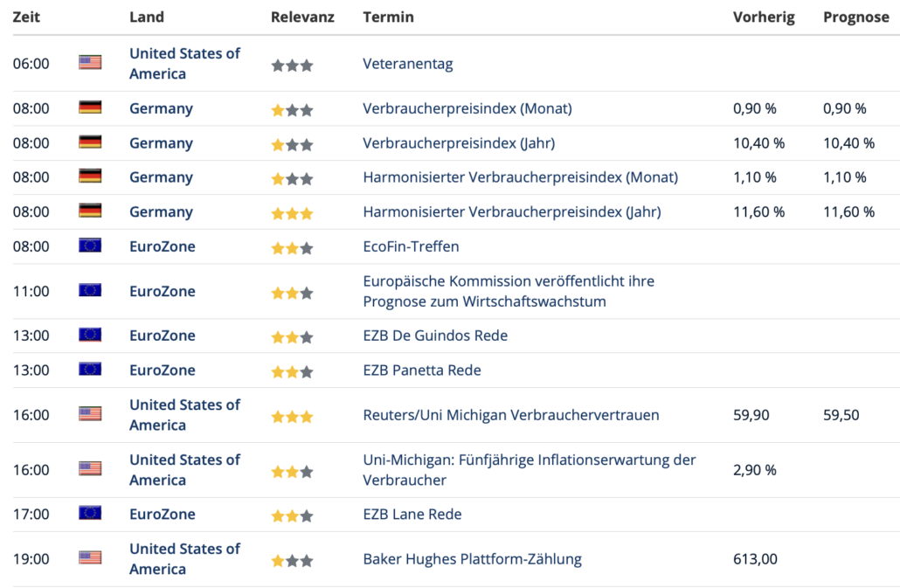The image size is (900, 588).
Task: Click the EU flag beside EZB Panetta Rede
Action: pyautogui.click(x=90, y=369)
